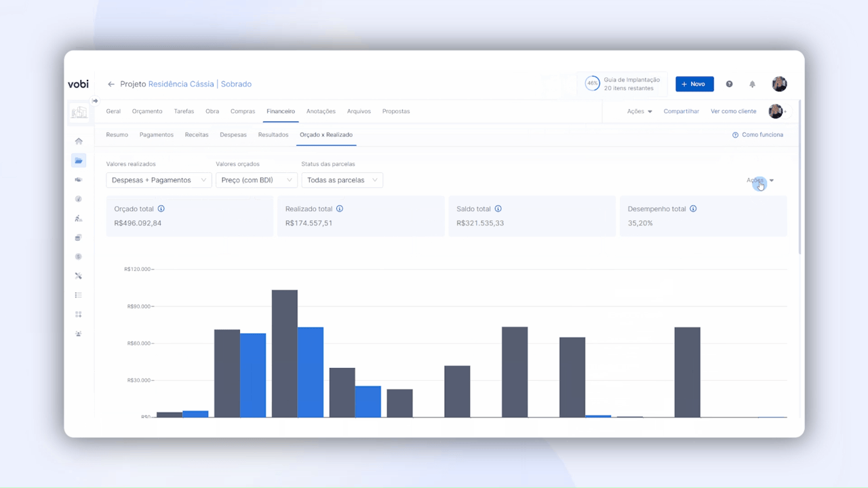Open the handshake icon in the sidebar
This screenshot has width=868, height=488.
click(79, 180)
